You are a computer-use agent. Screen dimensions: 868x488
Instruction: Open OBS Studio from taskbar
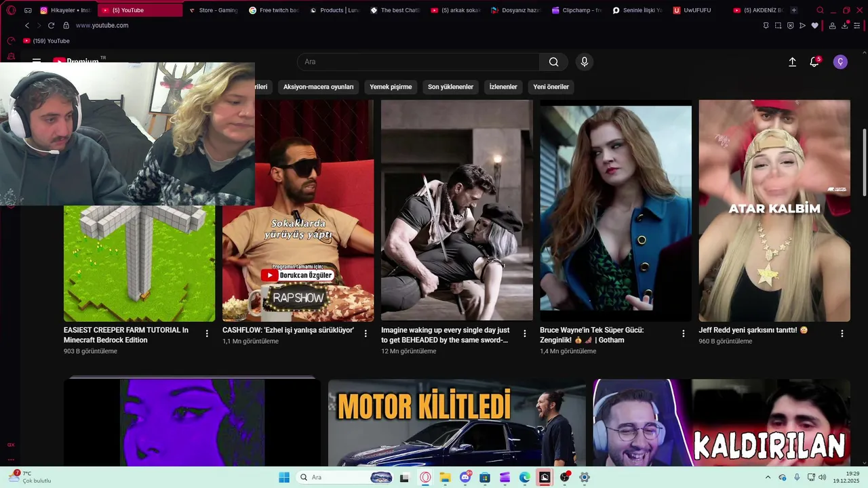[x=564, y=477]
